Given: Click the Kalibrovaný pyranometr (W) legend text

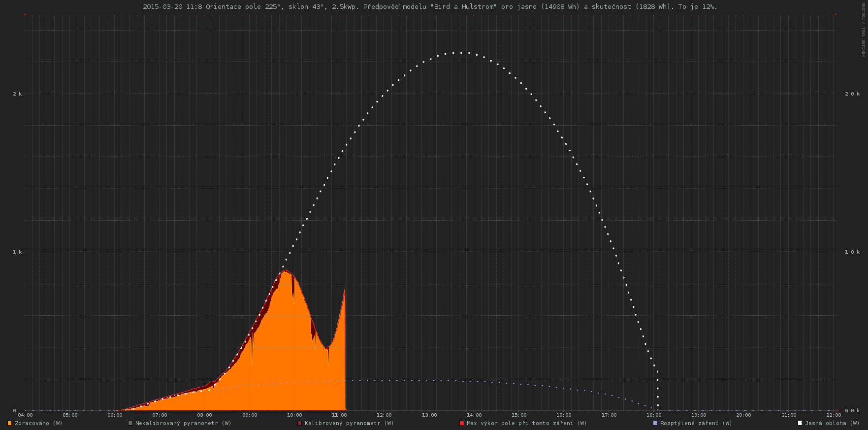Looking at the screenshot, I should tap(349, 423).
